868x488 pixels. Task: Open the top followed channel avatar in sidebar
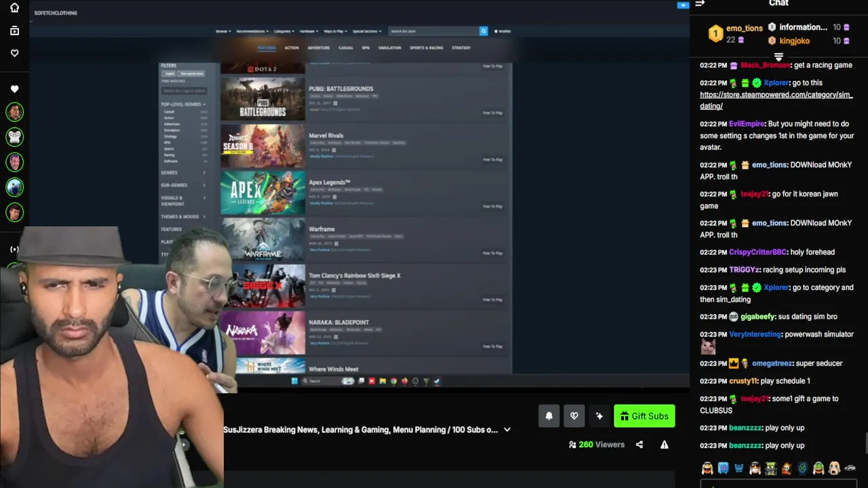click(x=14, y=112)
